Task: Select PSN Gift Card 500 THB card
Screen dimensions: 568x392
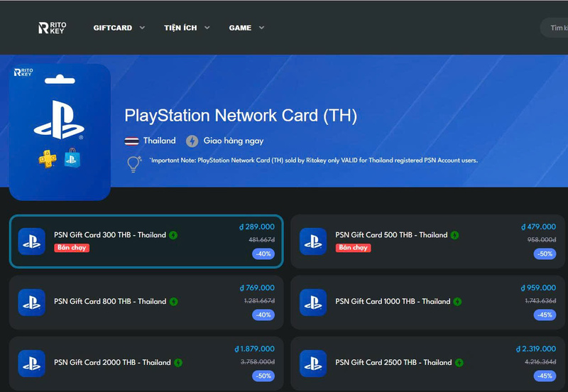Action: click(427, 241)
